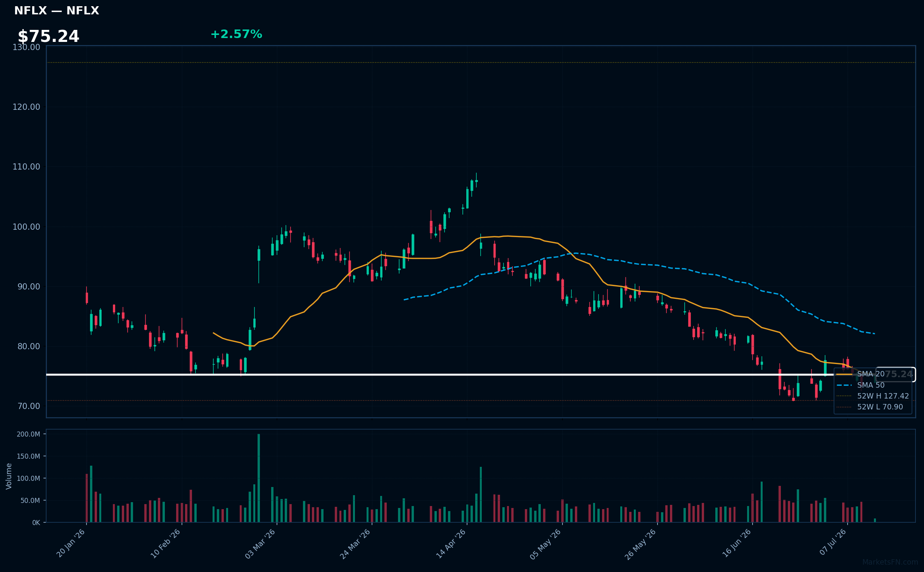Image resolution: width=924 pixels, height=572 pixels.
Task: Click the 14 Apr '26 date label
Action: [x=451, y=543]
